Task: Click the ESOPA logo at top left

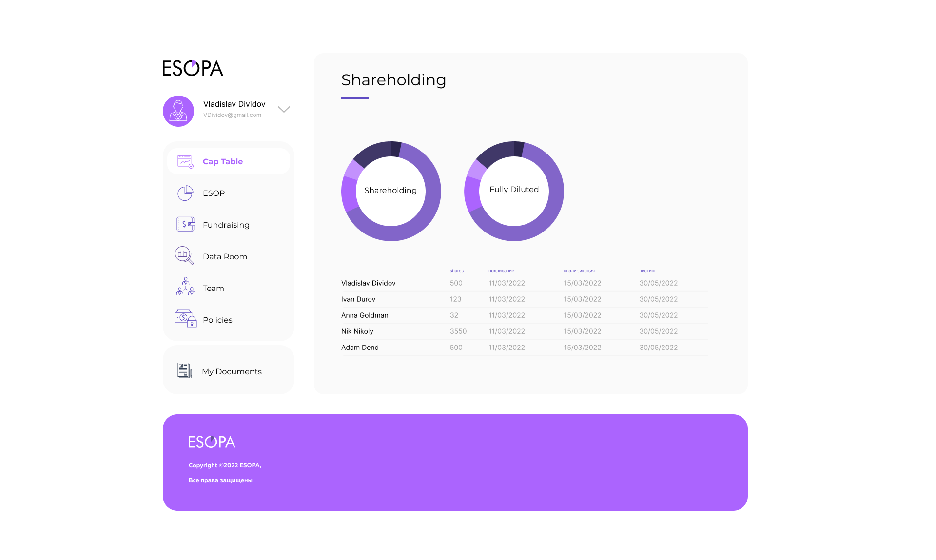Action: (x=193, y=68)
